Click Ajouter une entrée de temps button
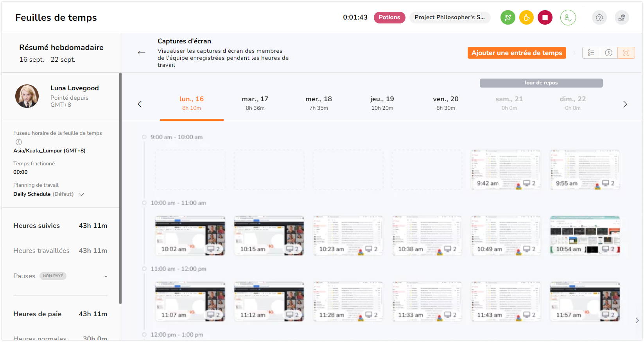 [517, 53]
